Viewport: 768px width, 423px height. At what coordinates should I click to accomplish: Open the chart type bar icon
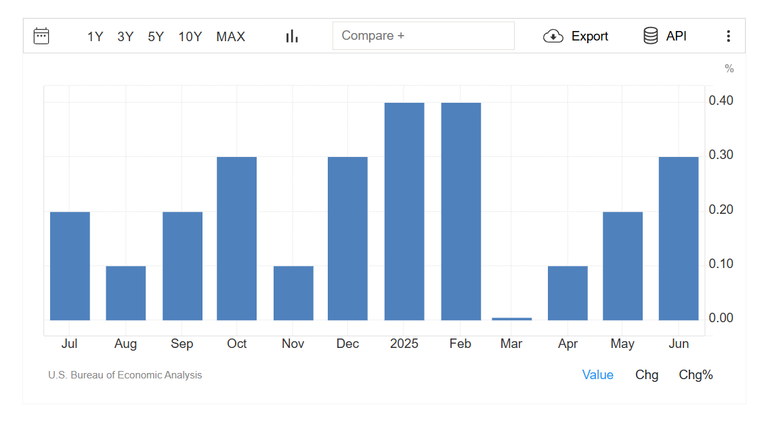[292, 36]
